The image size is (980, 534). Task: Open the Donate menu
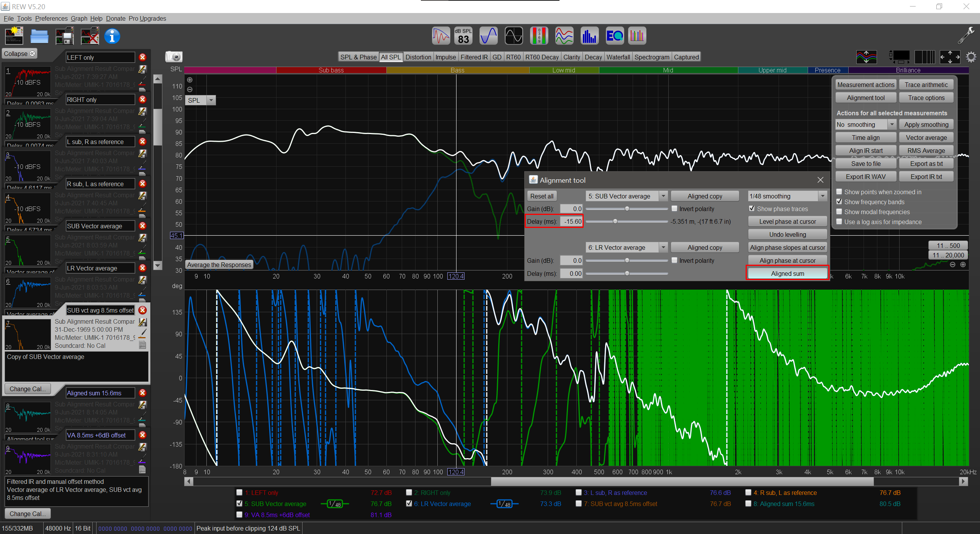point(116,18)
